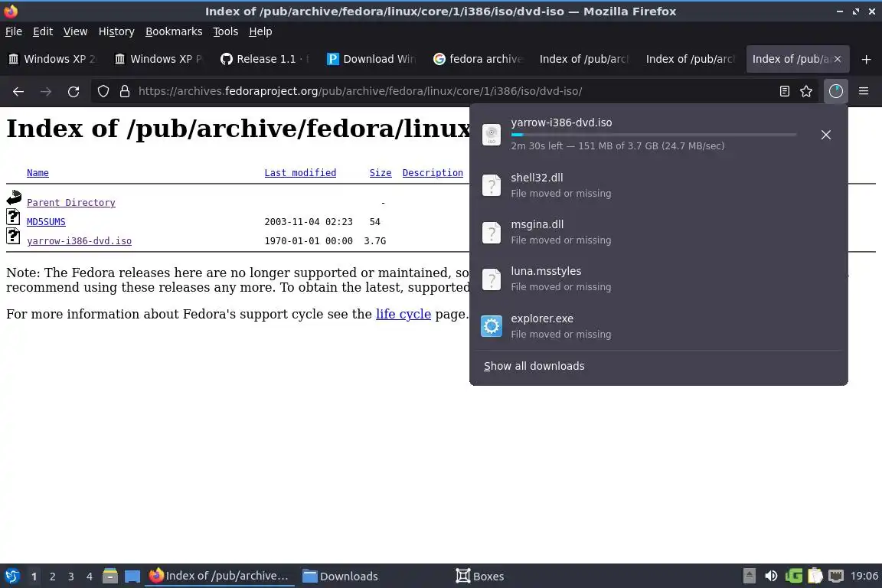
Task: Open the taskbar application launcher menu icon
Action: 11,576
